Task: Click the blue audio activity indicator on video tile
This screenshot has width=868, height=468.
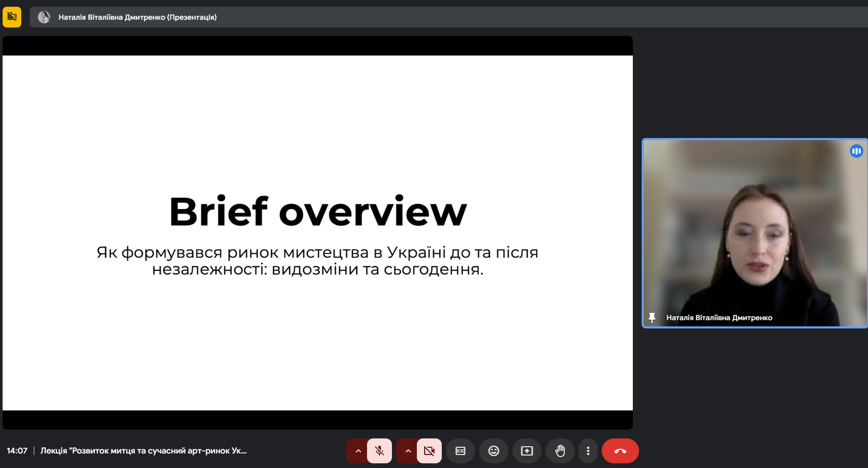Action: [856, 151]
